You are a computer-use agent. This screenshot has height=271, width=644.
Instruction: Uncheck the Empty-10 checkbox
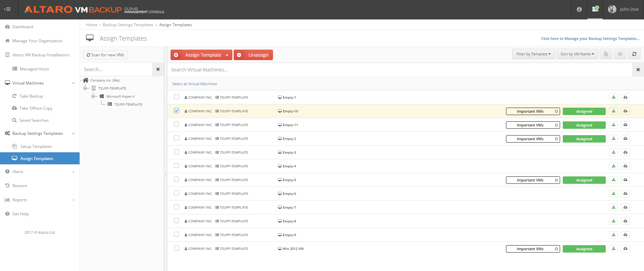[176, 111]
